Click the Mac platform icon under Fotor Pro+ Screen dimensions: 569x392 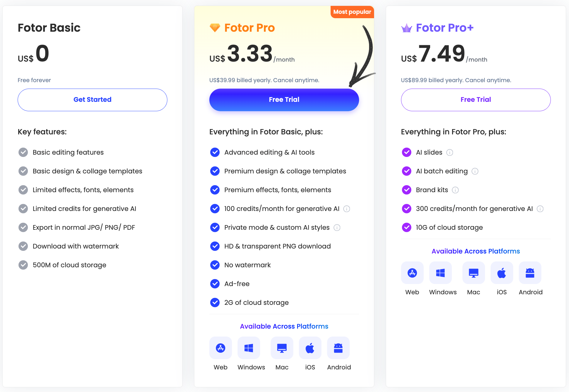click(474, 273)
